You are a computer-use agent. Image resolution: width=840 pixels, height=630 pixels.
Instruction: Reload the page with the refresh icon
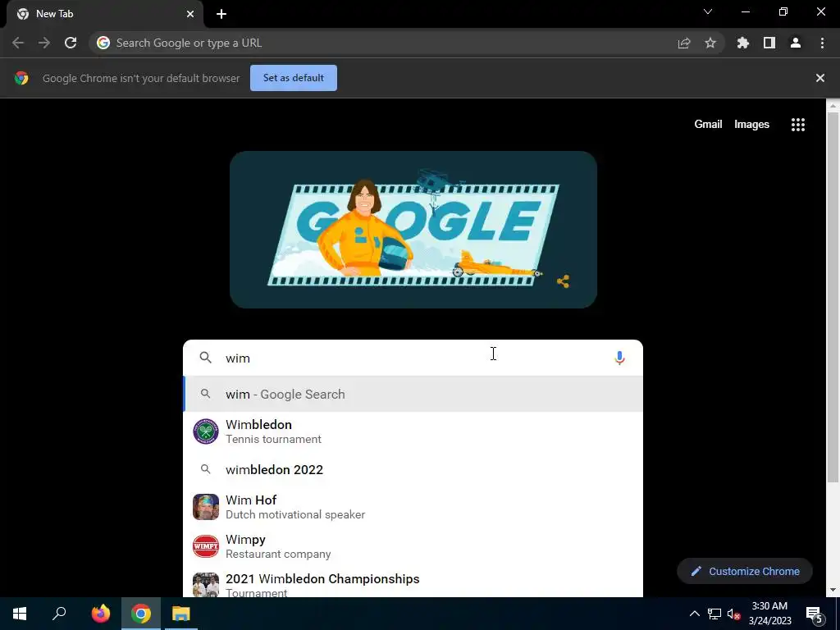pyautogui.click(x=71, y=43)
